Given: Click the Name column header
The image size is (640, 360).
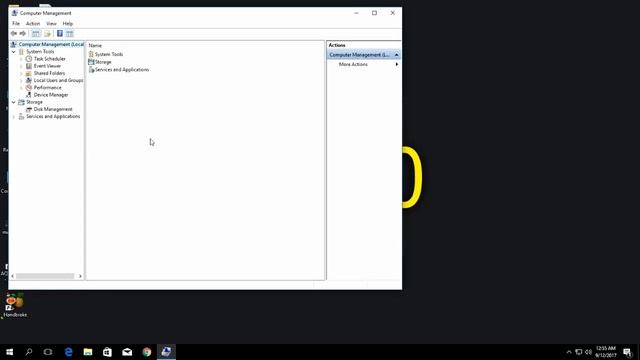Looking at the screenshot, I should click(95, 46).
